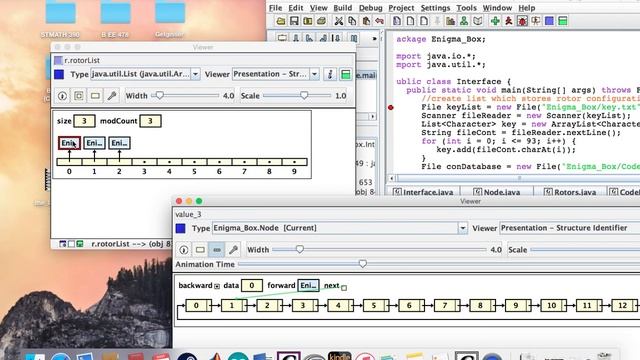Click the ladybug Debug toolbar icon

tap(522, 21)
